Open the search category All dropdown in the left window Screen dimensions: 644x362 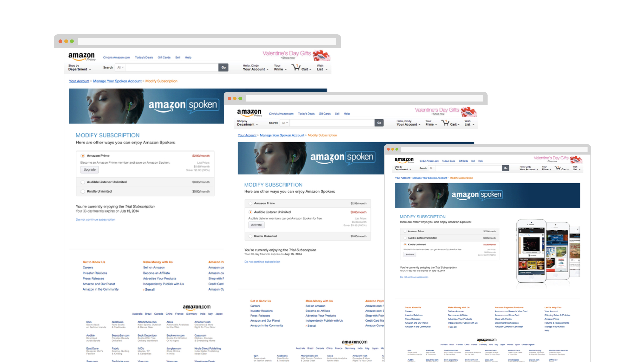pyautogui.click(x=120, y=67)
